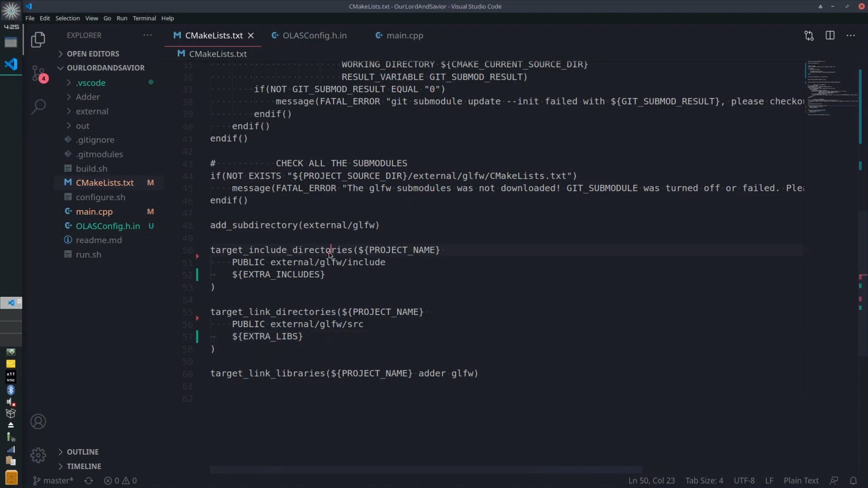Synchronize changes icon in status bar

click(x=88, y=481)
